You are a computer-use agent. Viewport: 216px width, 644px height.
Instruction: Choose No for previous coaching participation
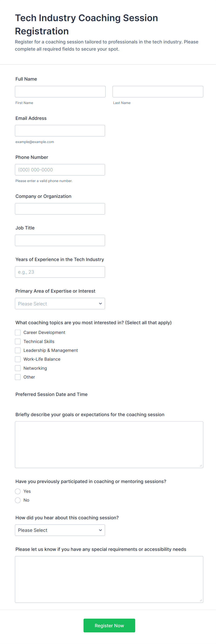click(18, 500)
